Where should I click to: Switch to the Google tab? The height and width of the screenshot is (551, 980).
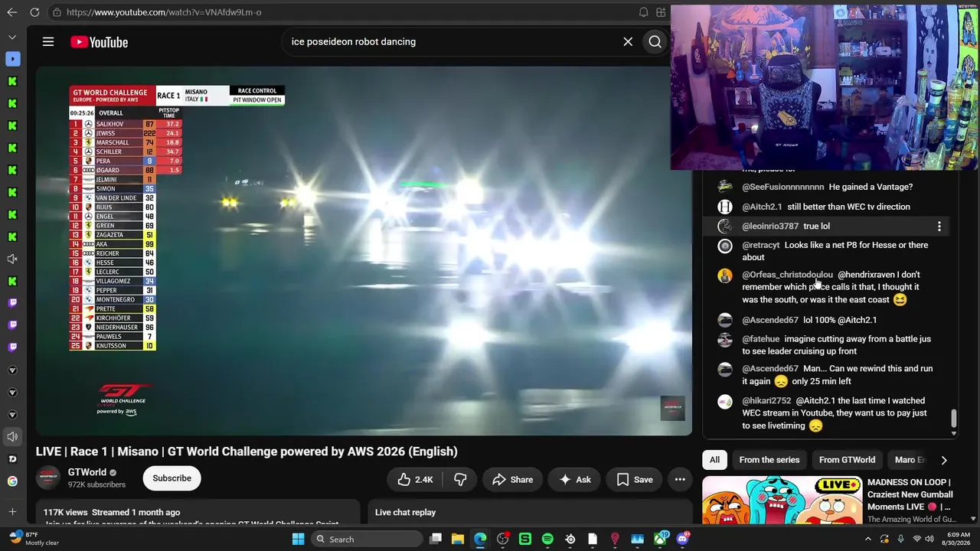pyautogui.click(x=12, y=481)
